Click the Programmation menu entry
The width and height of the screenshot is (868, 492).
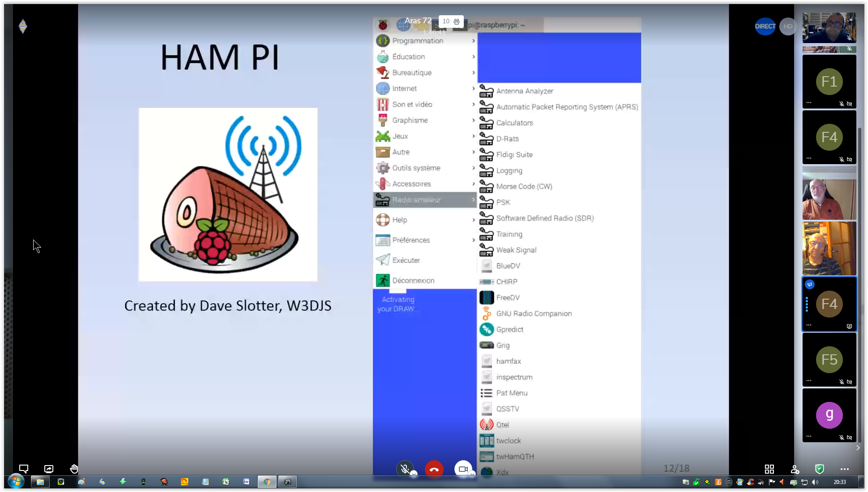point(425,41)
